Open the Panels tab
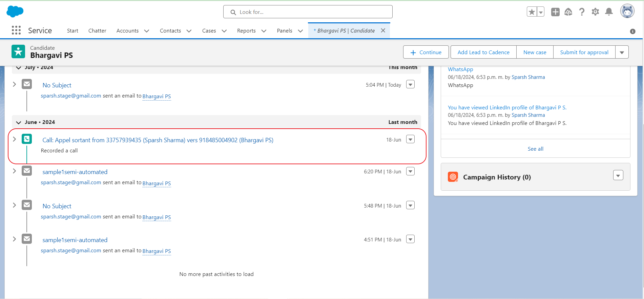Image resolution: width=644 pixels, height=299 pixels. point(285,31)
